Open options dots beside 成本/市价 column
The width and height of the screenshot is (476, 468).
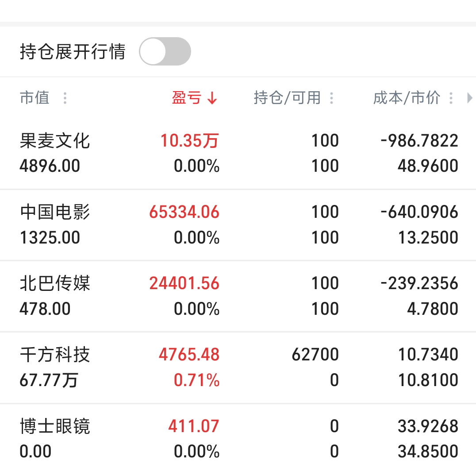coord(451,98)
